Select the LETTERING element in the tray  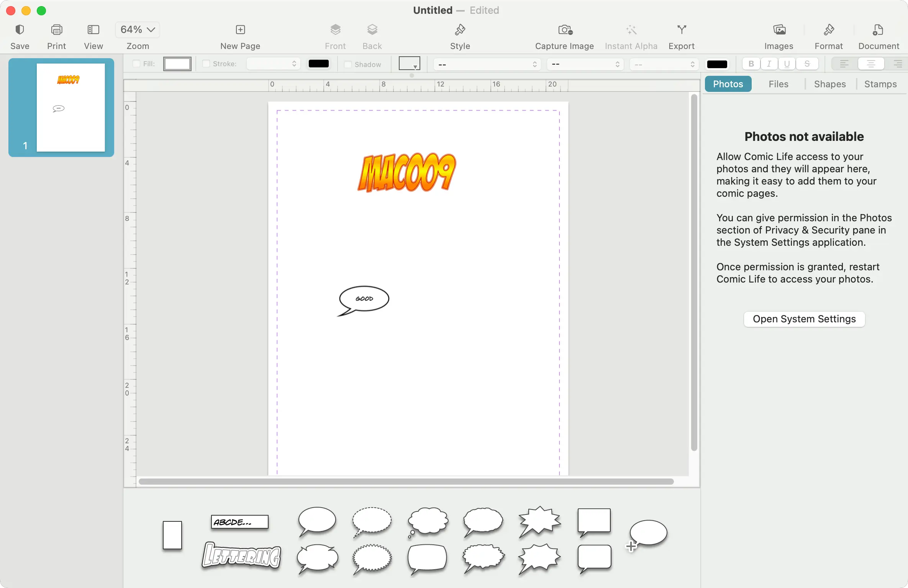(241, 555)
